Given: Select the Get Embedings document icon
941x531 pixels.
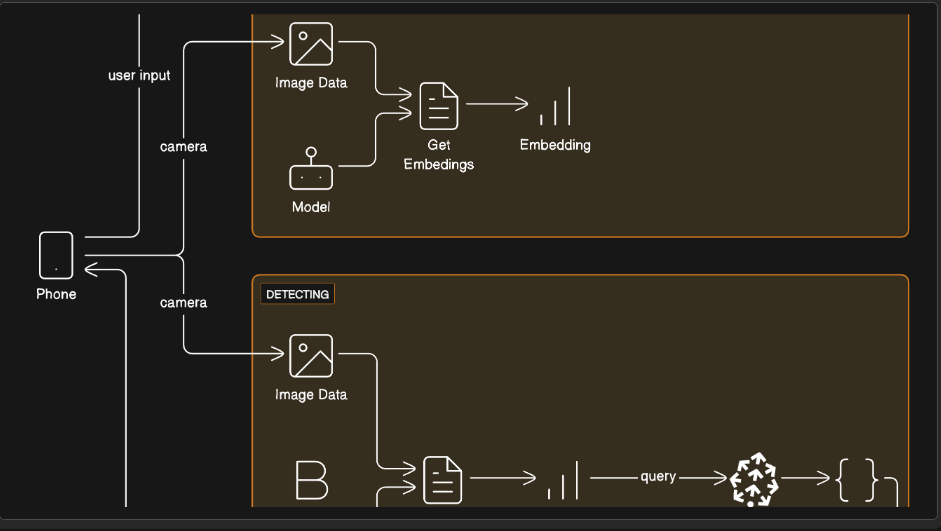Looking at the screenshot, I should tap(439, 105).
